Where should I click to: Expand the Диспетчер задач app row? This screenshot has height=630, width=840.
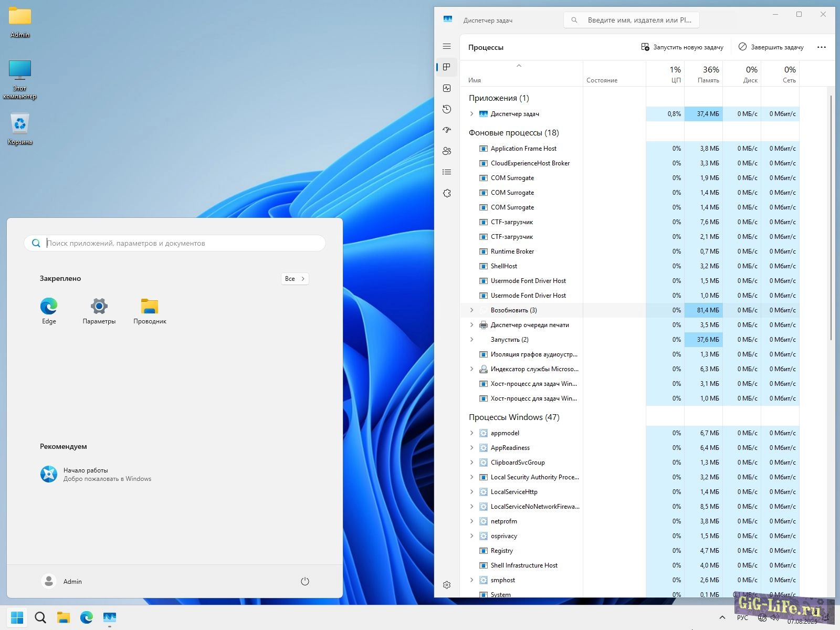(x=471, y=114)
